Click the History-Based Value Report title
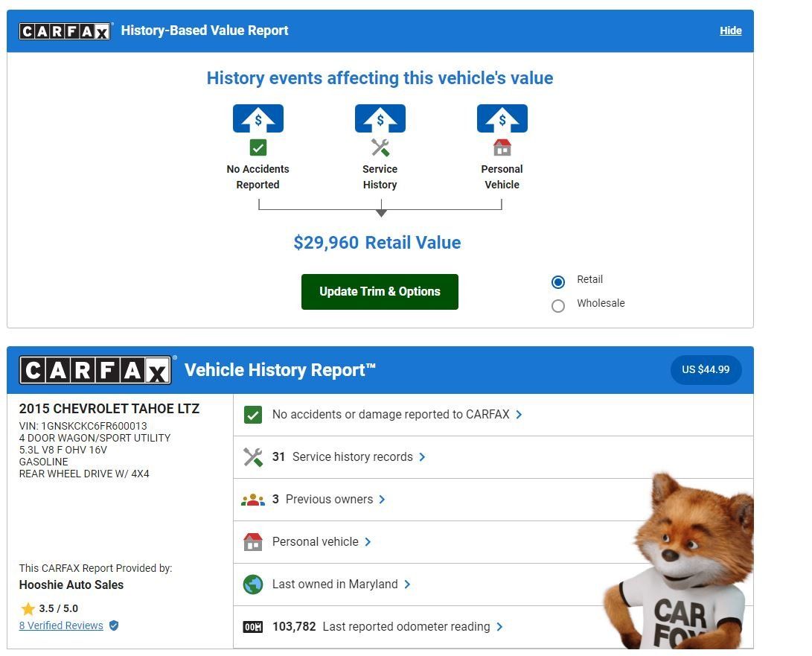The width and height of the screenshot is (812, 656). [x=205, y=31]
